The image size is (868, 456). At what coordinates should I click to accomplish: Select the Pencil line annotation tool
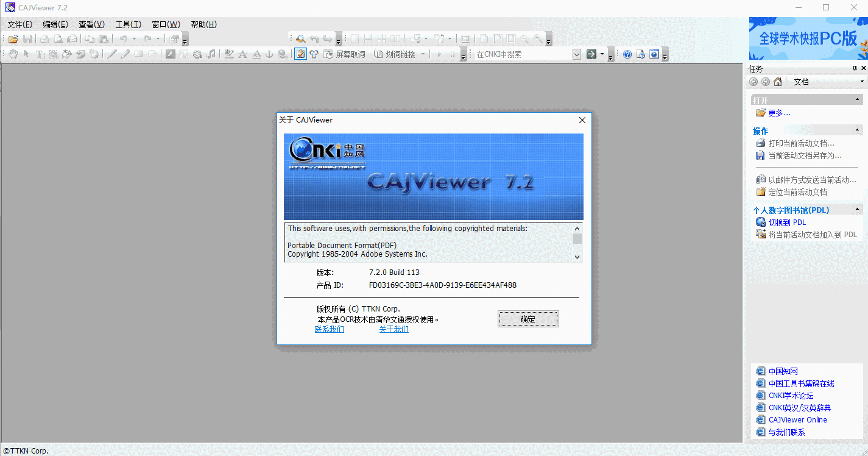[112, 54]
